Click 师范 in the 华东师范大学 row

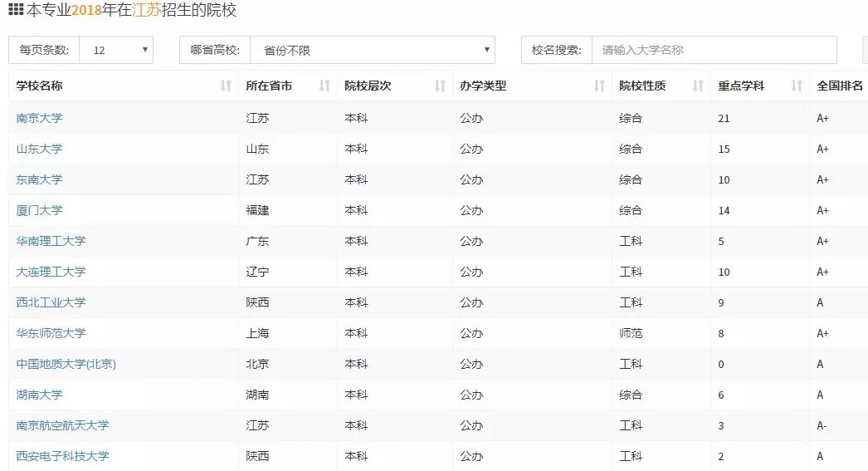pos(631,333)
